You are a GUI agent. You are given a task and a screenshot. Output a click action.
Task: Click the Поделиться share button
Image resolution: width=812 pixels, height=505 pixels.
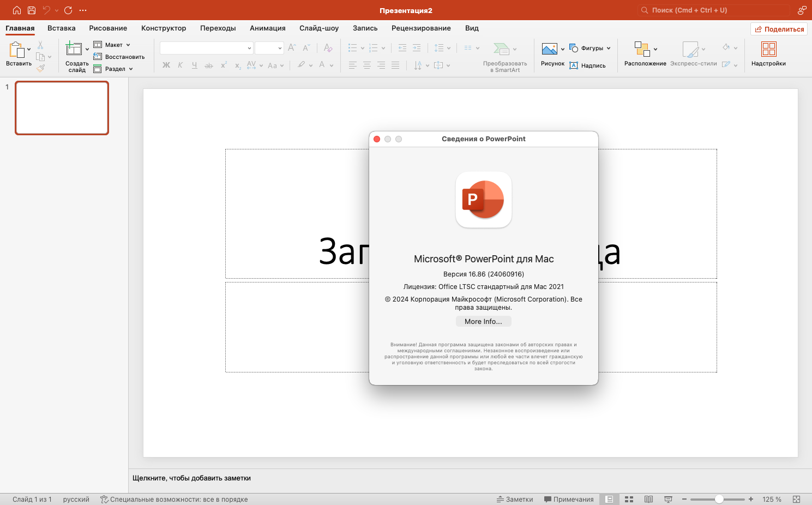[779, 29]
